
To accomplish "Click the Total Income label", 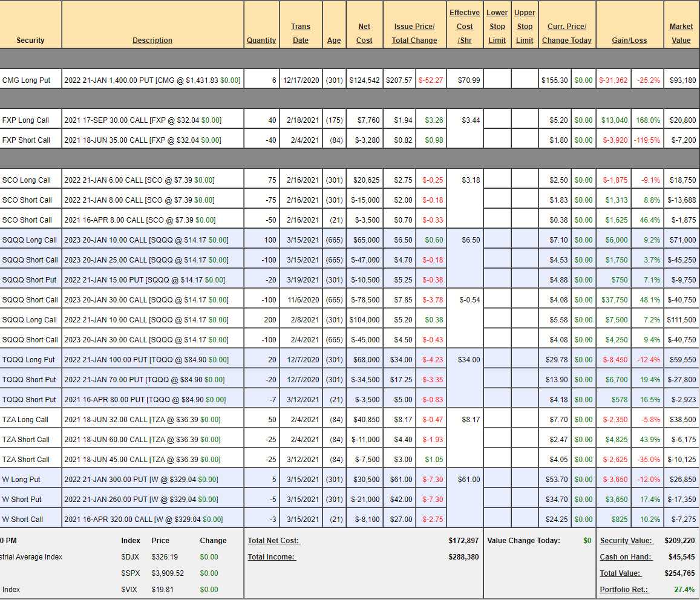I will coord(272,557).
